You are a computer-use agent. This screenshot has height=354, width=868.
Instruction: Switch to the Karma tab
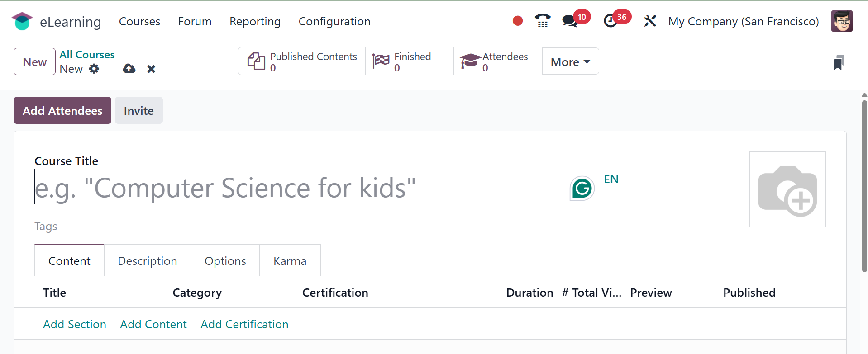(x=290, y=261)
